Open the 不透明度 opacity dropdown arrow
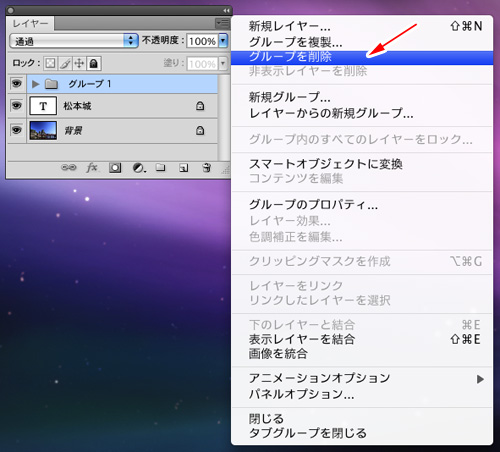 tap(223, 41)
